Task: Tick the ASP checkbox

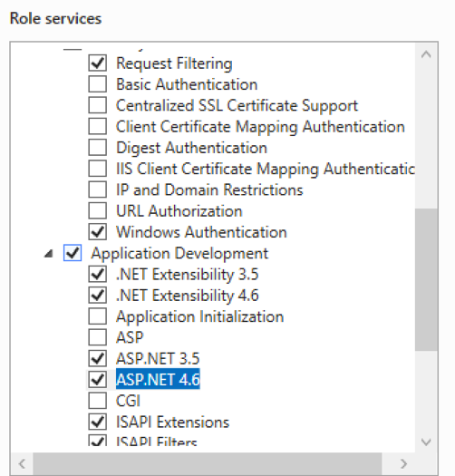Action: point(97,337)
